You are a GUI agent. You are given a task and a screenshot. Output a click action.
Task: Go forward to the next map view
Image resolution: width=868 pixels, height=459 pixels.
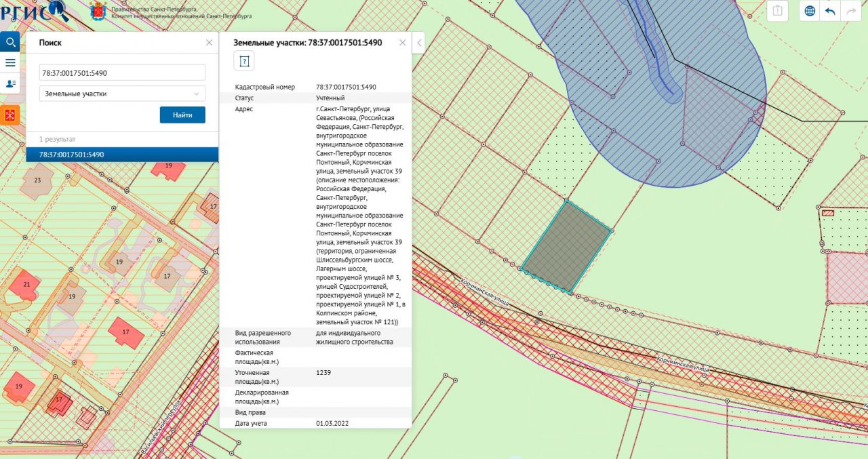pyautogui.click(x=849, y=11)
